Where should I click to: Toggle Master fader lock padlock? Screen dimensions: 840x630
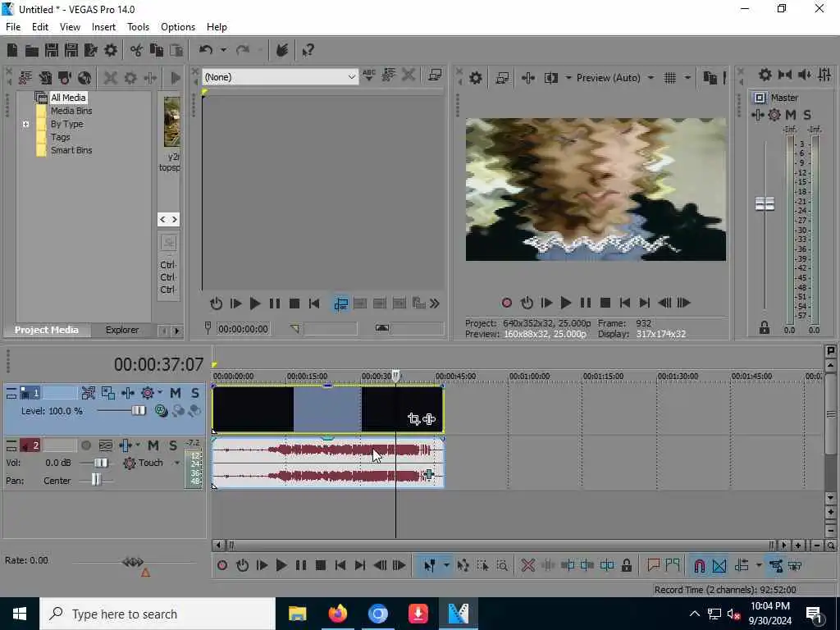(x=765, y=328)
